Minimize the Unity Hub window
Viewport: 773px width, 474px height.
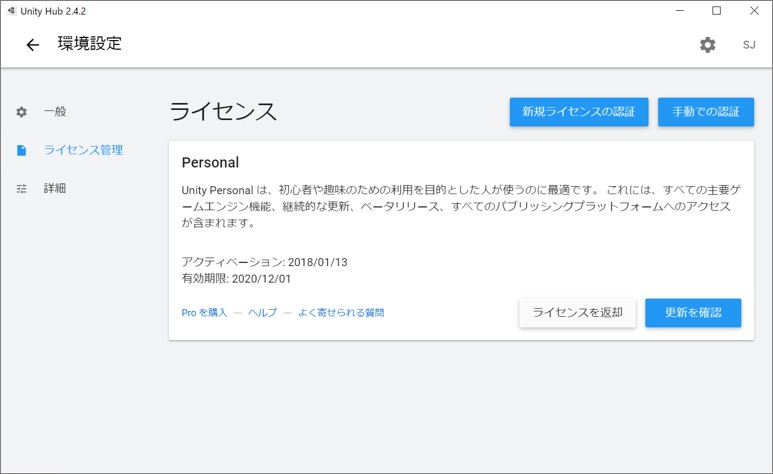tap(680, 10)
